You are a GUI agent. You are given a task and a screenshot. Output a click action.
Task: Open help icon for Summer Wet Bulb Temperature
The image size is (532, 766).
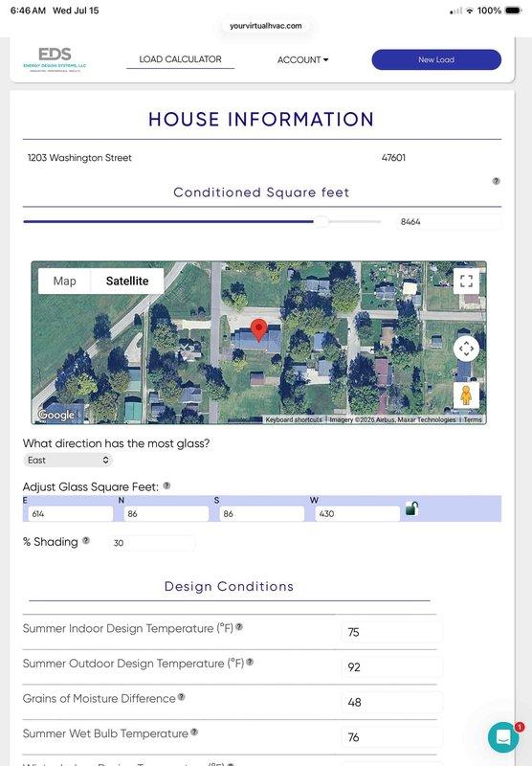(x=194, y=732)
